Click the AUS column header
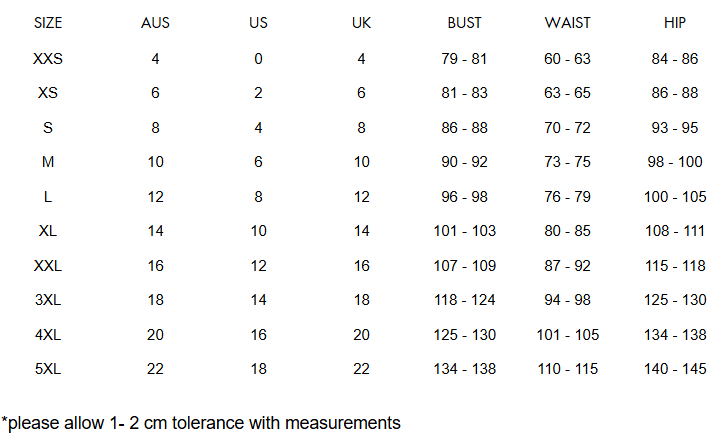Viewport: 725px width, 447px height. 155,23
